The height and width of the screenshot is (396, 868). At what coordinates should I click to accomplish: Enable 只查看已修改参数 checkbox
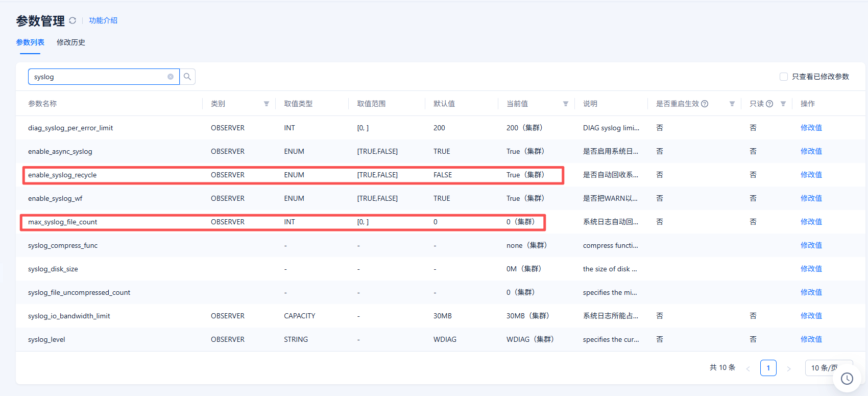click(784, 77)
